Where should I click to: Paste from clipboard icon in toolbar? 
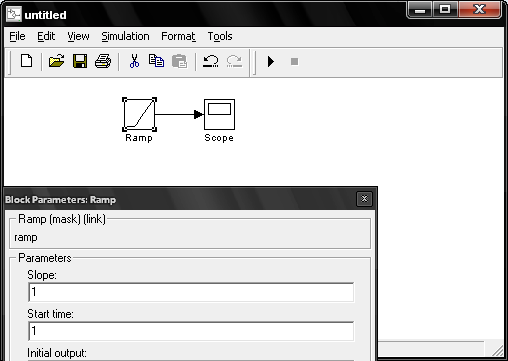179,61
